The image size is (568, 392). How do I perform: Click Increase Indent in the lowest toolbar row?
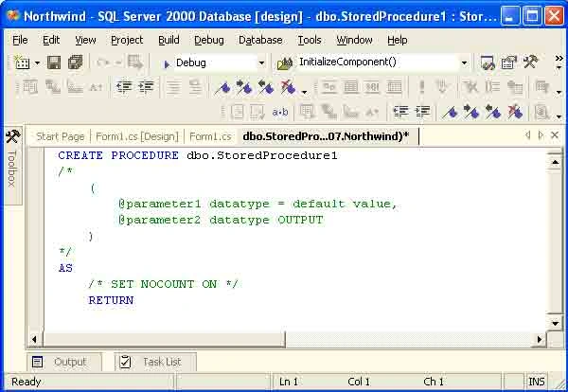pos(422,112)
